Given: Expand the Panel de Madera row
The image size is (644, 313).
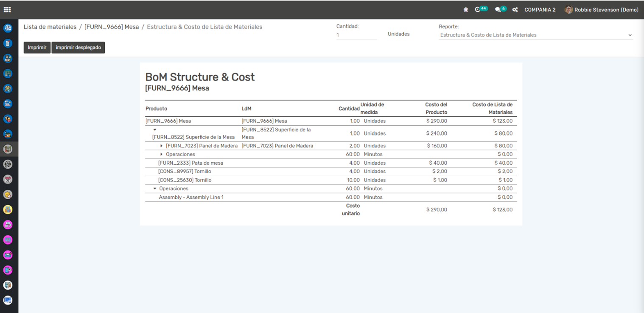Looking at the screenshot, I should (x=162, y=146).
